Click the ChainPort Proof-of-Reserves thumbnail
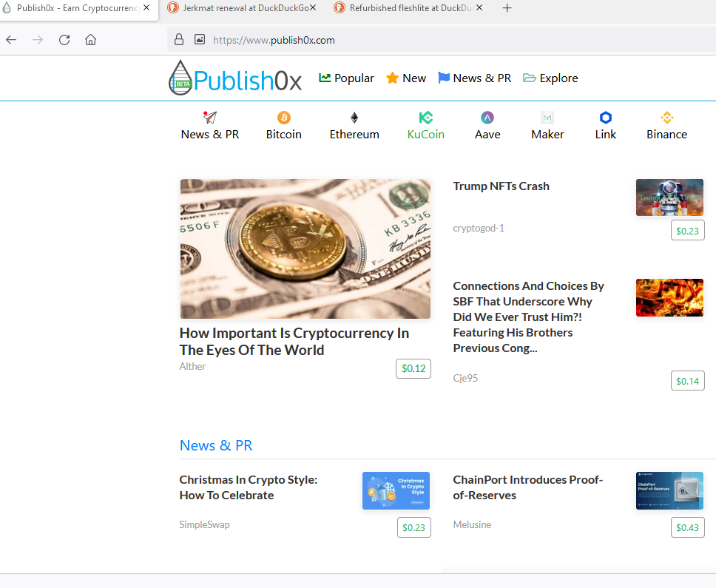Screen dimensions: 716x588 (x=669, y=491)
